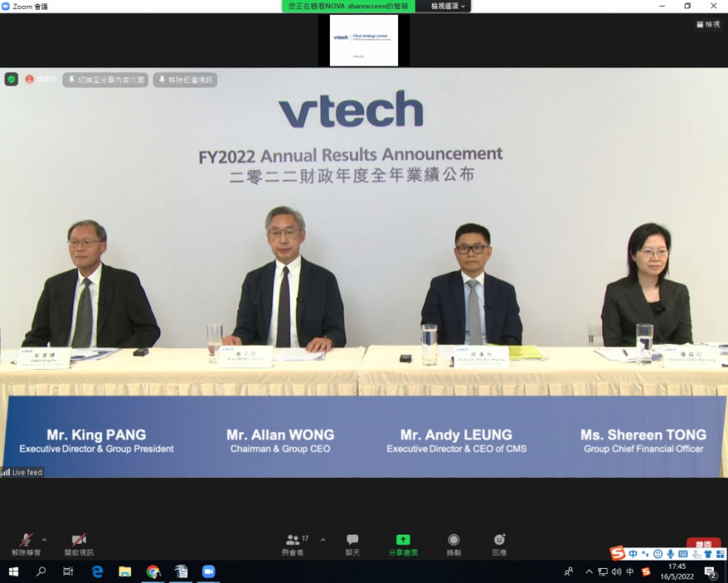The image size is (728, 583).
Task: Expand audio options arrow beside microphone
Action: [44, 540]
